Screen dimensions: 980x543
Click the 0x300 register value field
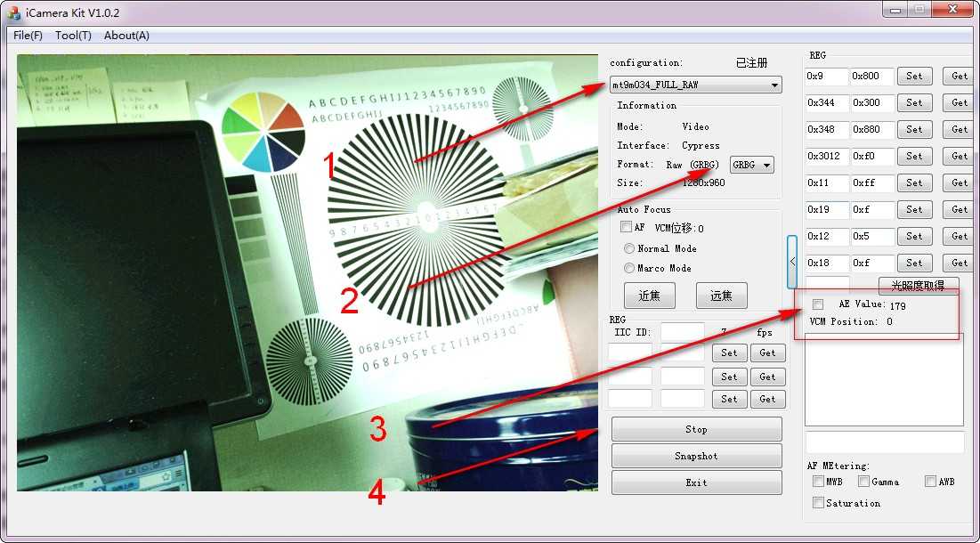(872, 102)
